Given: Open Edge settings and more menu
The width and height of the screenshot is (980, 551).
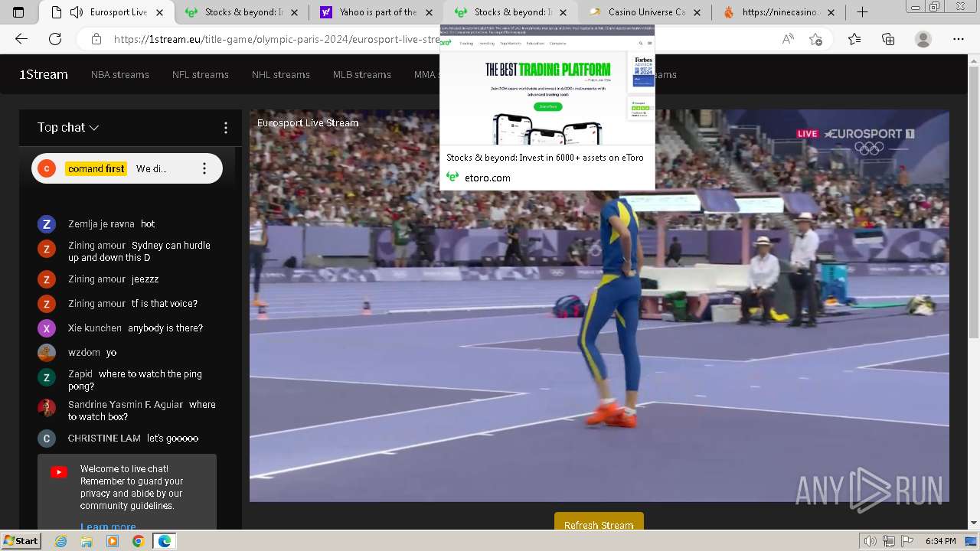Looking at the screenshot, I should point(958,39).
